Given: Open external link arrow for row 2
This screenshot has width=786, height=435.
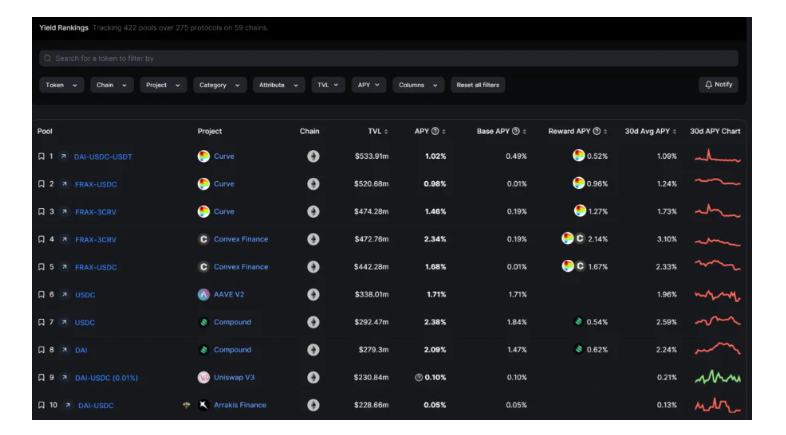Looking at the screenshot, I should point(64,184).
